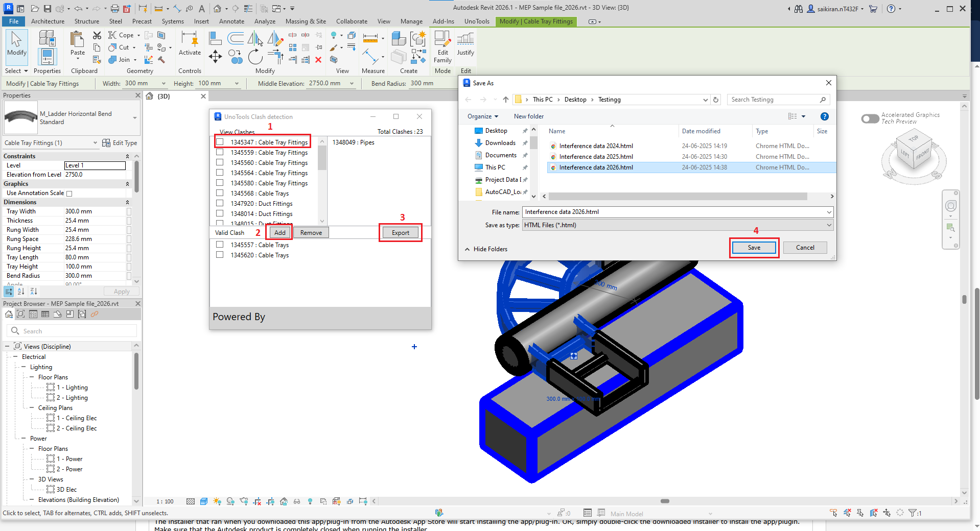Image resolution: width=980 pixels, height=531 pixels.
Task: Open the Organize dropdown in Save As
Action: pyautogui.click(x=482, y=116)
